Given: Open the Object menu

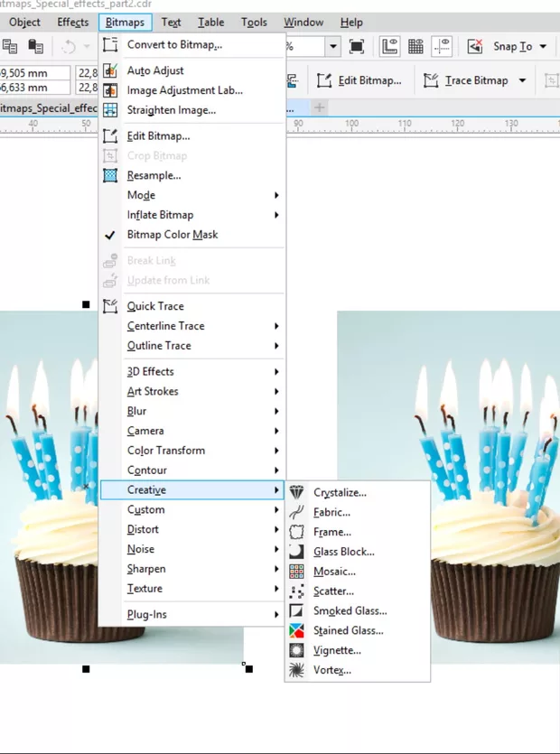Looking at the screenshot, I should [24, 22].
